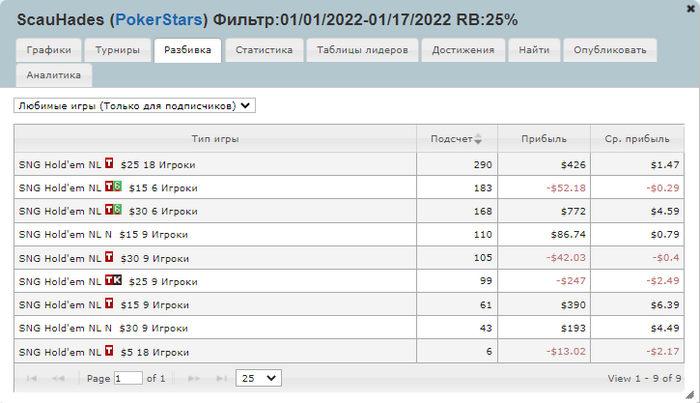The width and height of the screenshot is (700, 403).
Task: Click the profit value $193
Action: [573, 328]
